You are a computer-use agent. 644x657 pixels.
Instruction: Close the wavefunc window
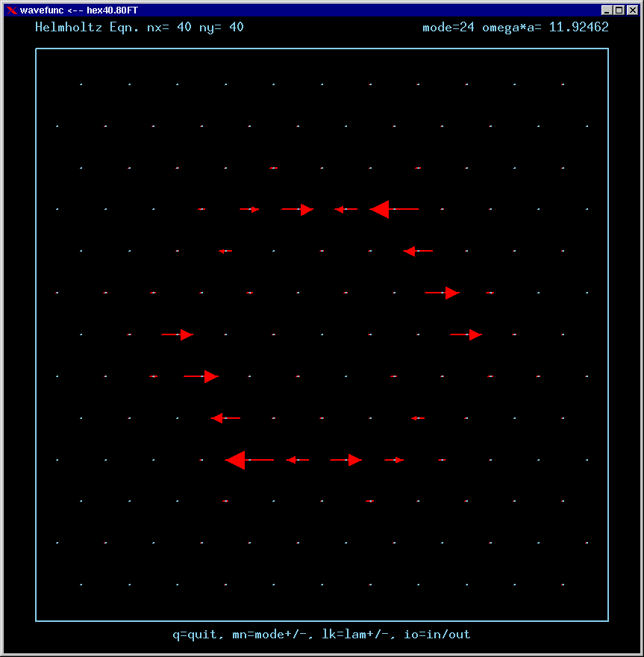tap(633, 10)
